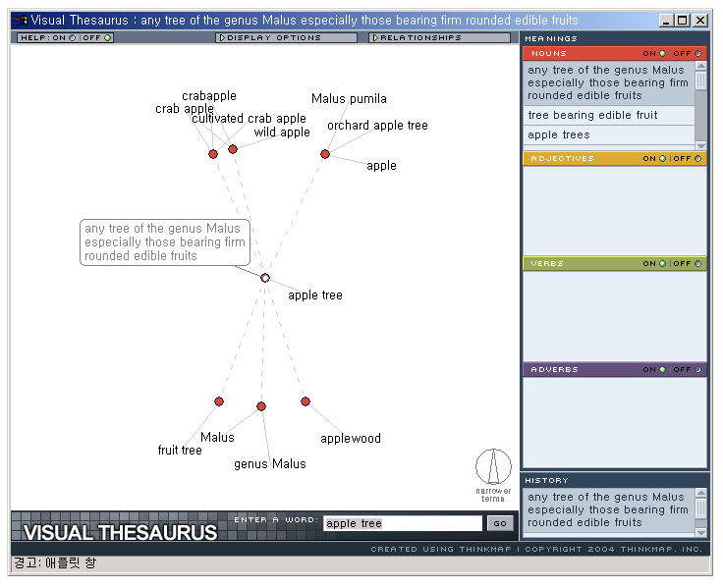Screen dimensions: 723x588
Task: Click the History list scroll-down arrow
Action: (700, 533)
